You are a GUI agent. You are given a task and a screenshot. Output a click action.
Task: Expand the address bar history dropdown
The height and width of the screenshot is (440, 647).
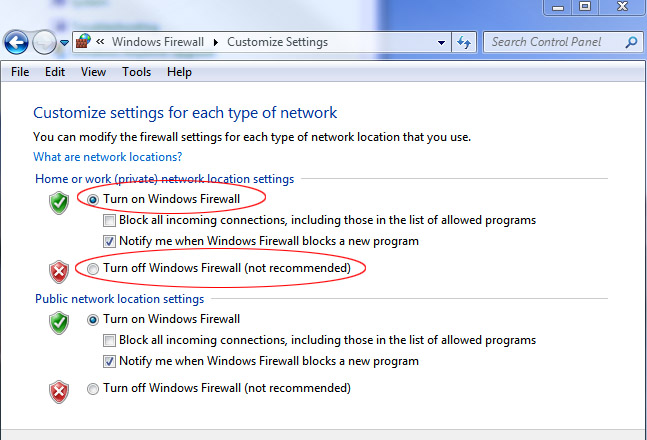click(x=441, y=43)
